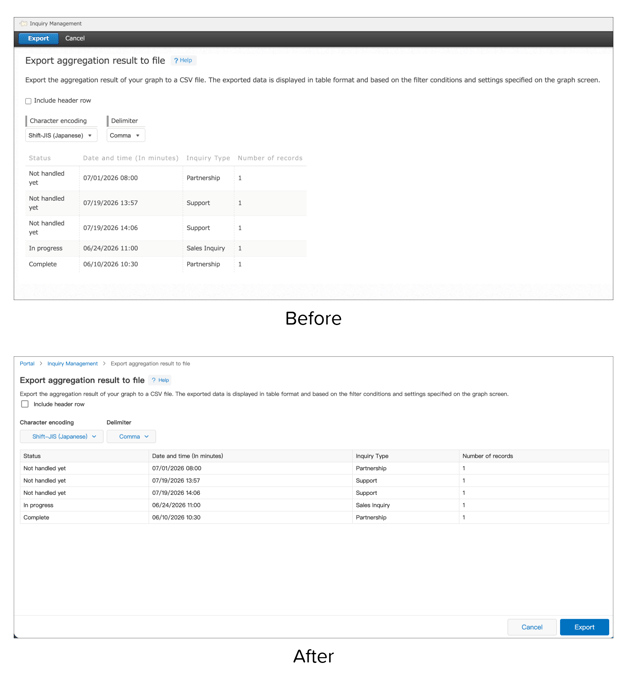This screenshot has width=630, height=680.
Task: Open Portal breadcrumb link in After screen
Action: point(27,363)
